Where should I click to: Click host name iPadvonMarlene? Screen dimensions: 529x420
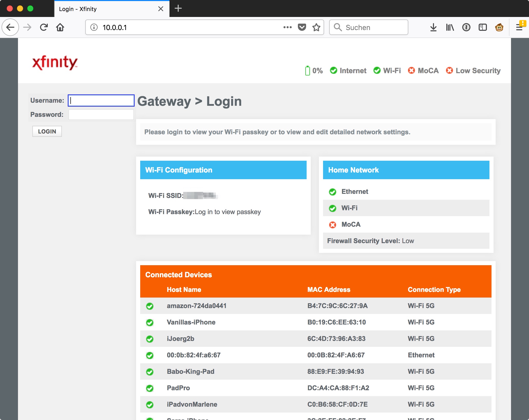coord(192,404)
